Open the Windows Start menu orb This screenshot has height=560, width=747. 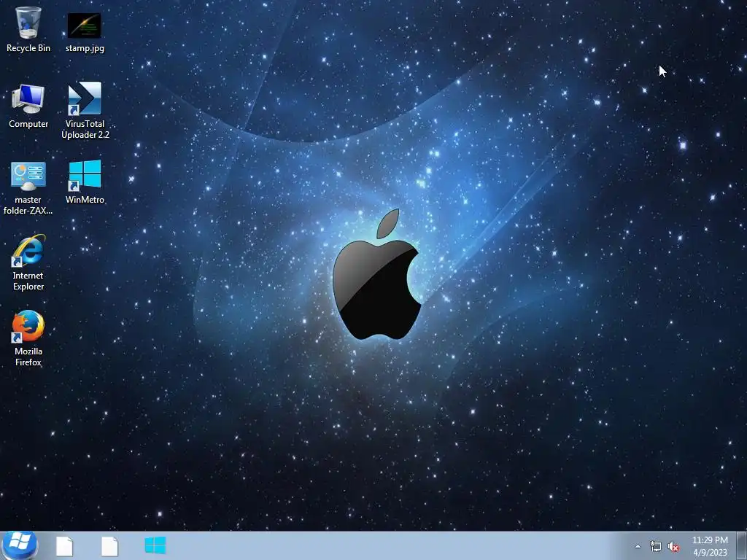(20, 545)
